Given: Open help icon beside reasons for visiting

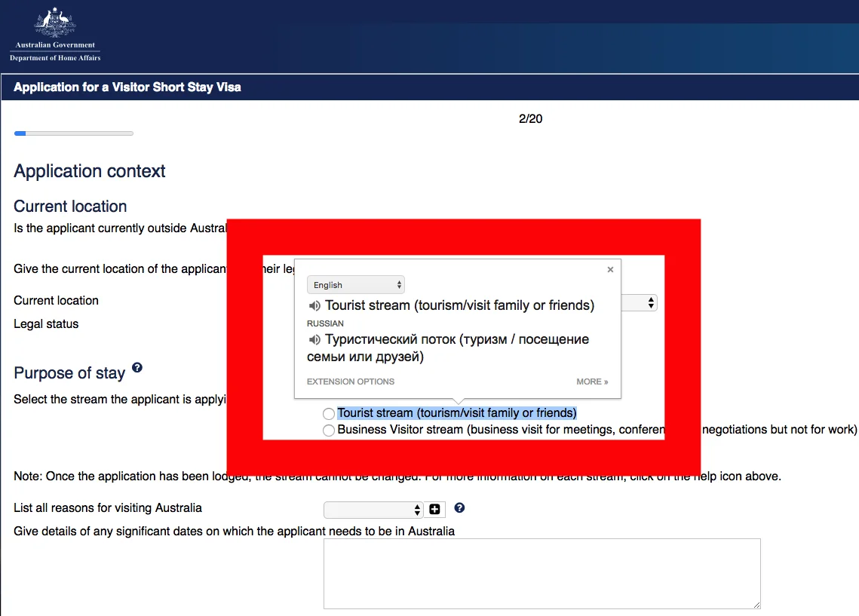Looking at the screenshot, I should coord(459,508).
